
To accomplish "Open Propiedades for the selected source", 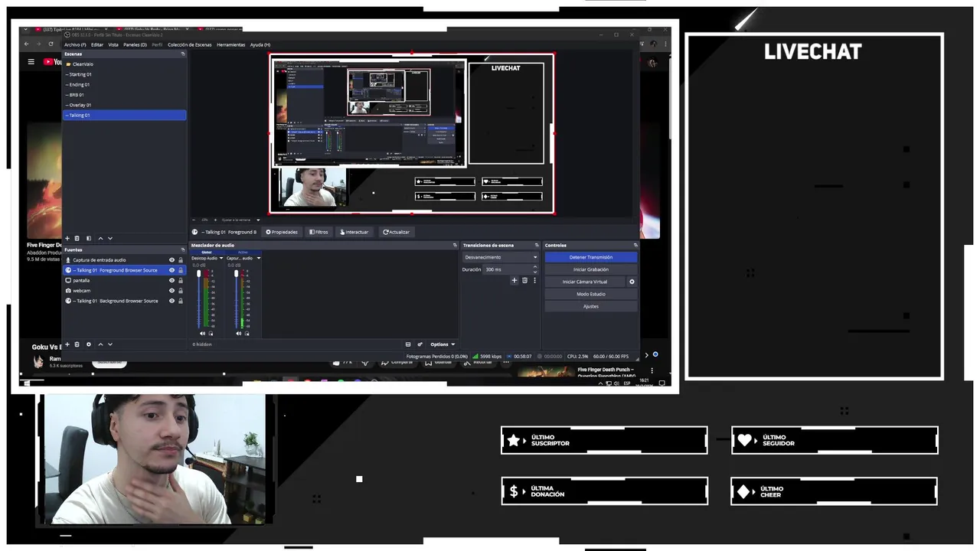I will tap(282, 232).
